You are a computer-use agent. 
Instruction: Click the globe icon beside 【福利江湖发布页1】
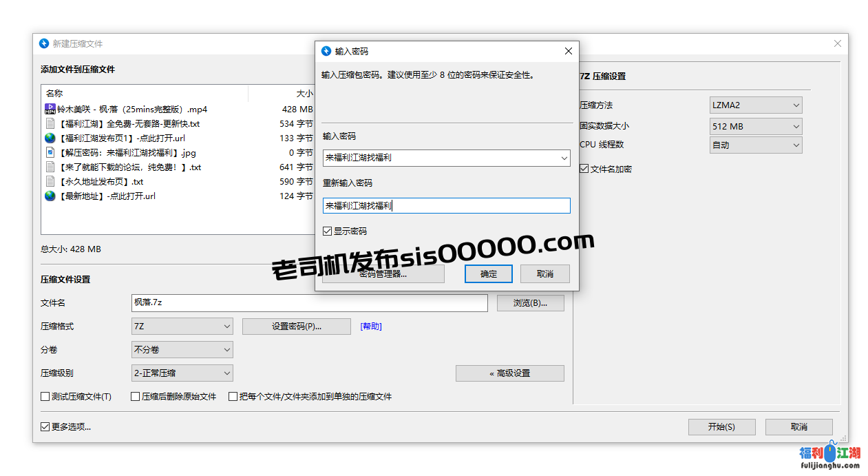[x=49, y=138]
